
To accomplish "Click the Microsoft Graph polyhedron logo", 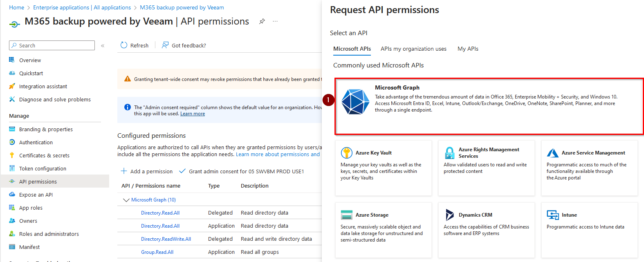I will [x=355, y=101].
